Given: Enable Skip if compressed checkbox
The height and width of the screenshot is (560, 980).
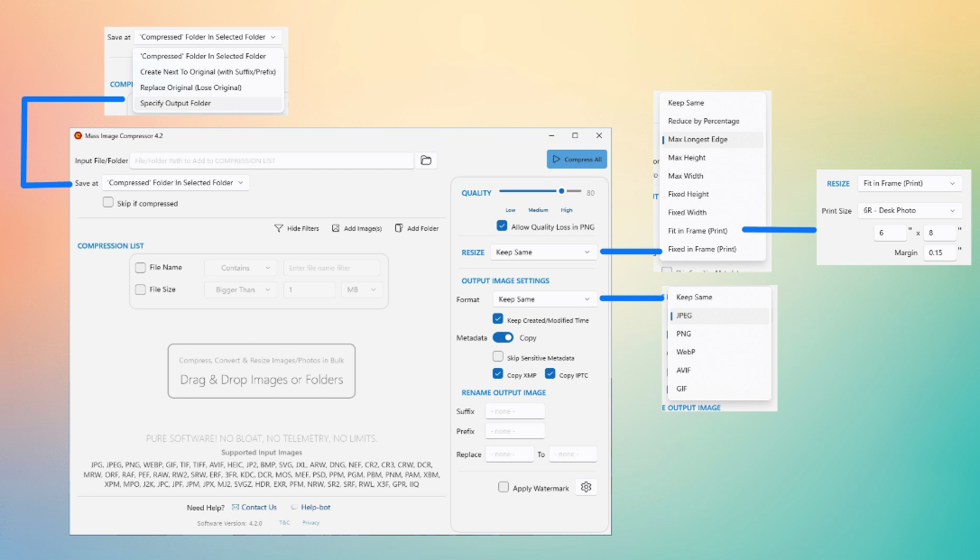Looking at the screenshot, I should coord(108,203).
